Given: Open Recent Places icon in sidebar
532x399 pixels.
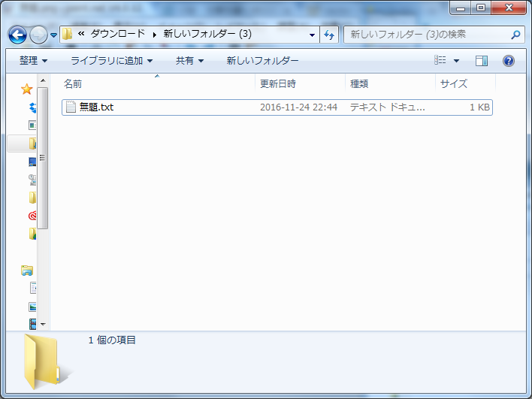Looking at the screenshot, I should pyautogui.click(x=32, y=180).
